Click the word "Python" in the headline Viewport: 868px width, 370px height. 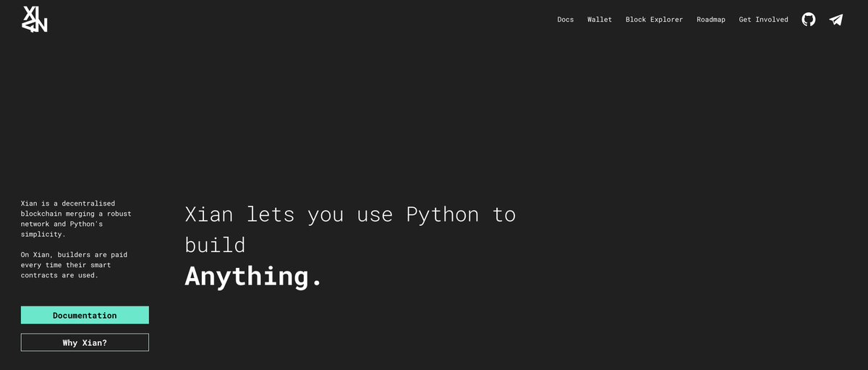click(443, 215)
